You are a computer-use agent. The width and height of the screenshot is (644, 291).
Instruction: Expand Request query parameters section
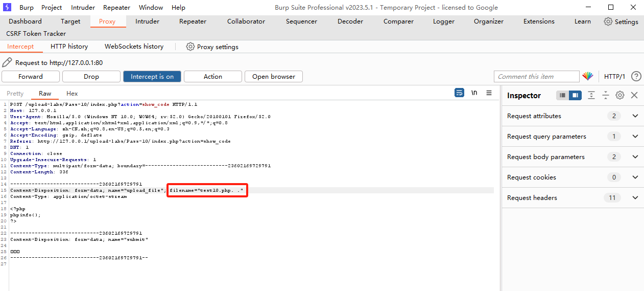(x=635, y=137)
